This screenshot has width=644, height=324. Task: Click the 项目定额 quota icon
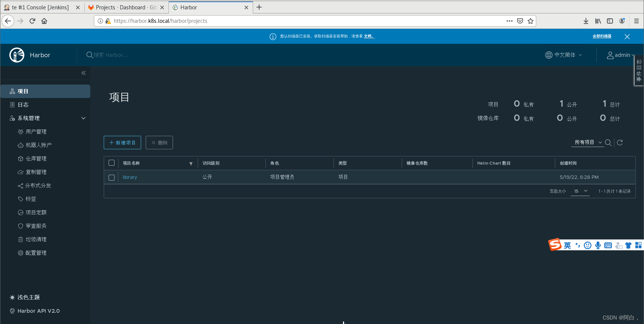pos(21,213)
